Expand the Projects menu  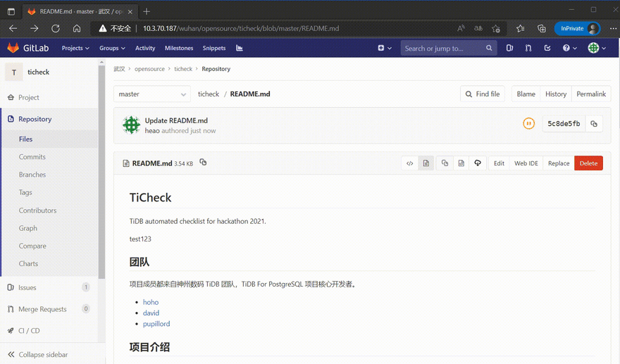point(75,48)
